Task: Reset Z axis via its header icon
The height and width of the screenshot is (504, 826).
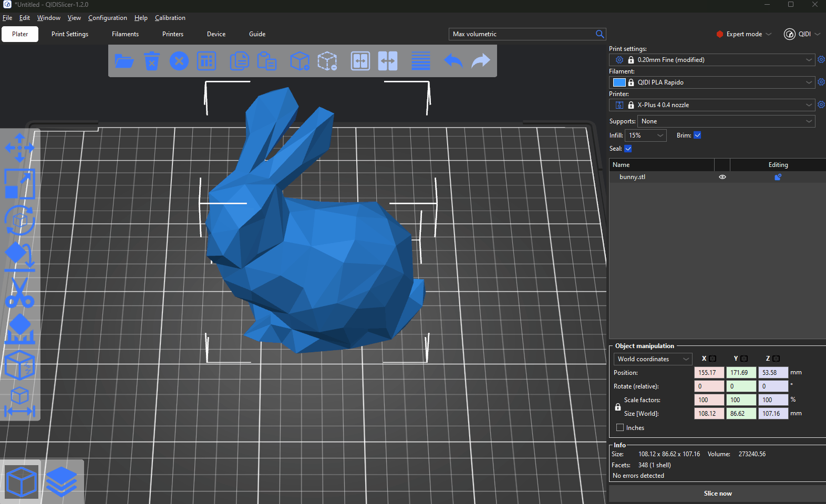Action: pos(776,359)
